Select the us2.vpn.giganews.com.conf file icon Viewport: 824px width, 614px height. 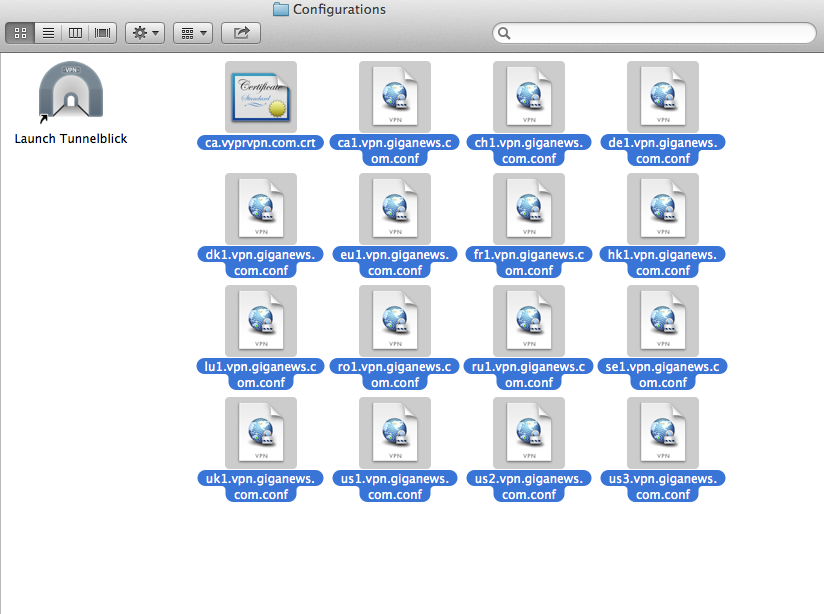point(529,433)
